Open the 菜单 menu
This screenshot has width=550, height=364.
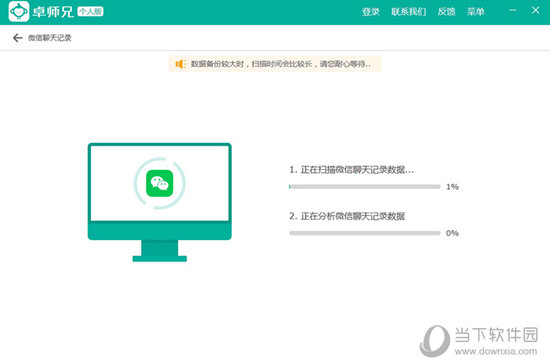[476, 12]
